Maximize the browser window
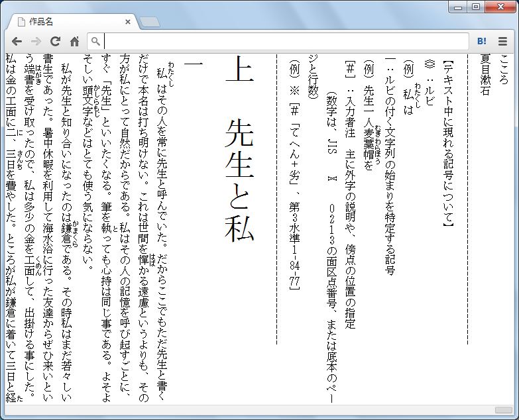The image size is (519, 420). click(476, 7)
